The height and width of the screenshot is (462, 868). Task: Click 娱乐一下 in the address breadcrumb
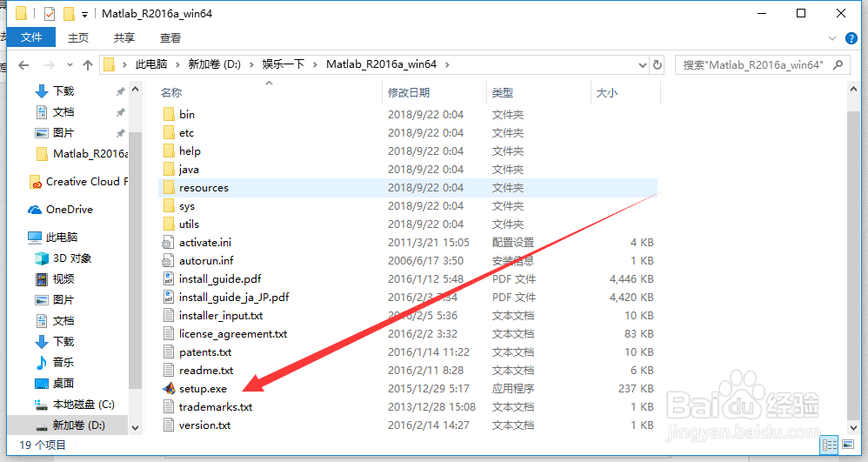coord(284,64)
